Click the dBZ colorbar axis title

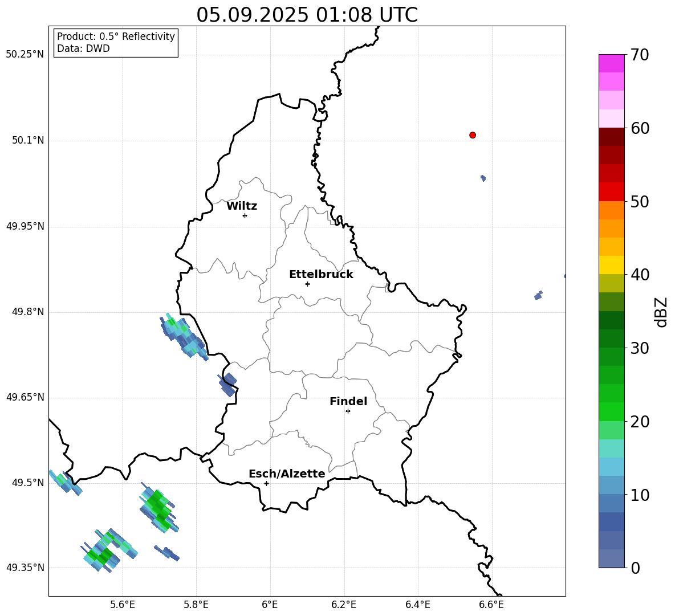pos(662,312)
